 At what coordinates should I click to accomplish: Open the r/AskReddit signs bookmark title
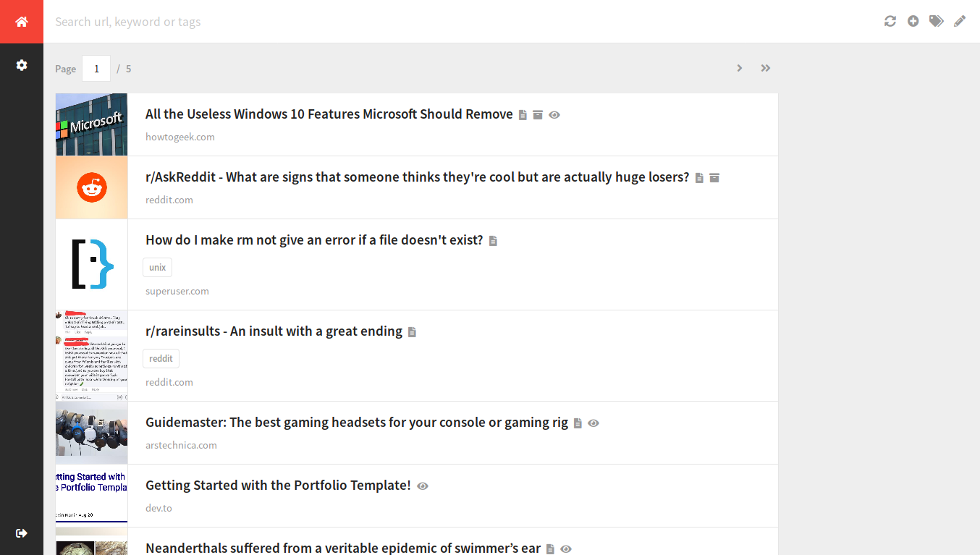[x=418, y=177]
